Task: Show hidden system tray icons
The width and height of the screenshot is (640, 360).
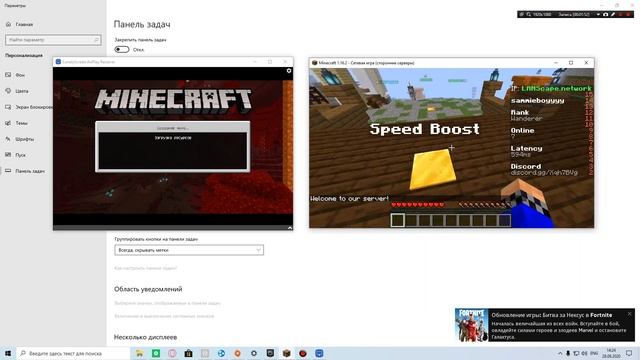Action: [x=560, y=353]
